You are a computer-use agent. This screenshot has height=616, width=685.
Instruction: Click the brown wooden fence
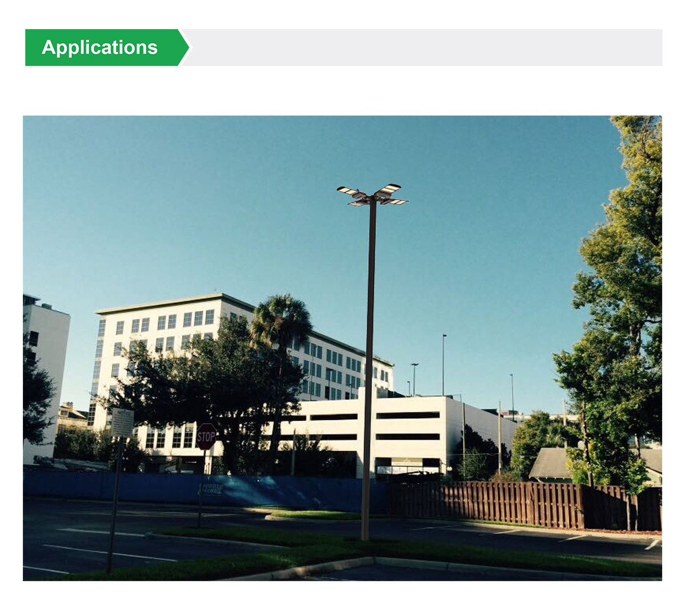pyautogui.click(x=525, y=505)
